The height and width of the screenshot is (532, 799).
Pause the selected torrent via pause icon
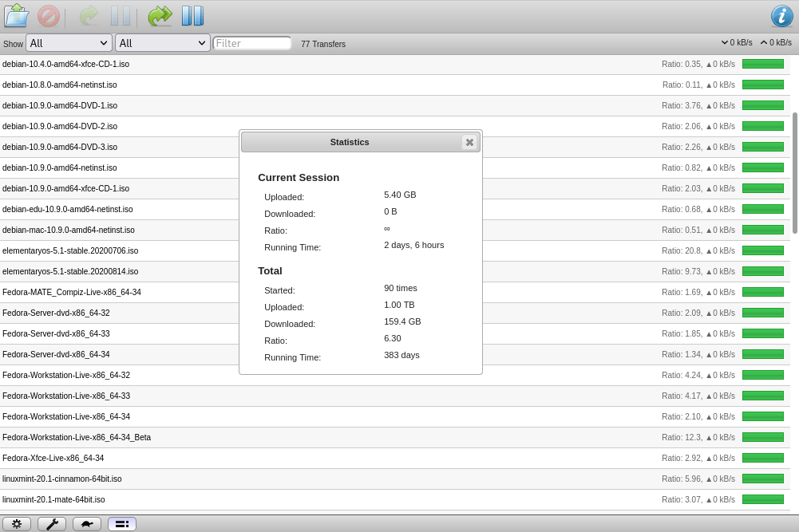(121, 15)
